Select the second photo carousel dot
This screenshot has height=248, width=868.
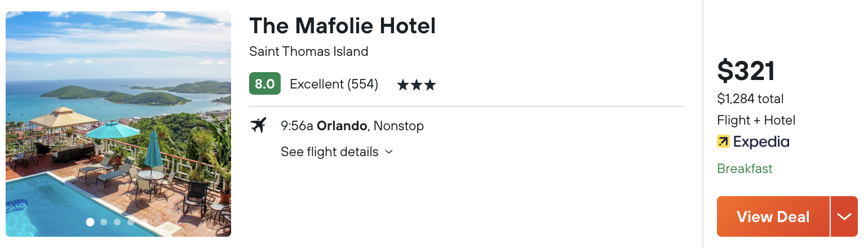click(x=104, y=222)
